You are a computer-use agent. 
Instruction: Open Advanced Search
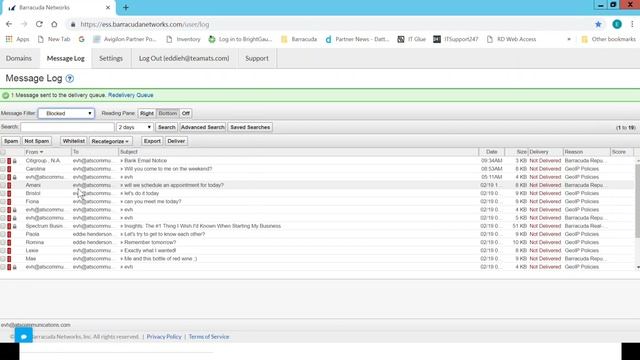tap(202, 127)
